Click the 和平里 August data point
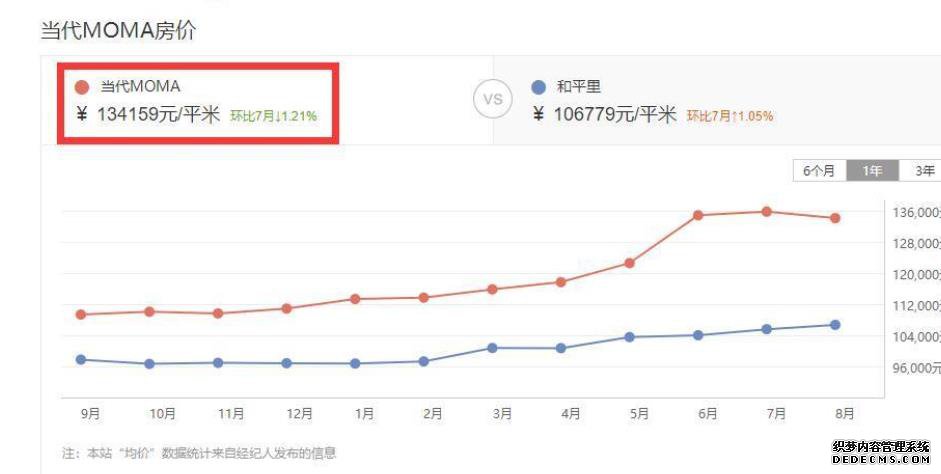Viewport: 941px width, 474px height. pos(835,325)
